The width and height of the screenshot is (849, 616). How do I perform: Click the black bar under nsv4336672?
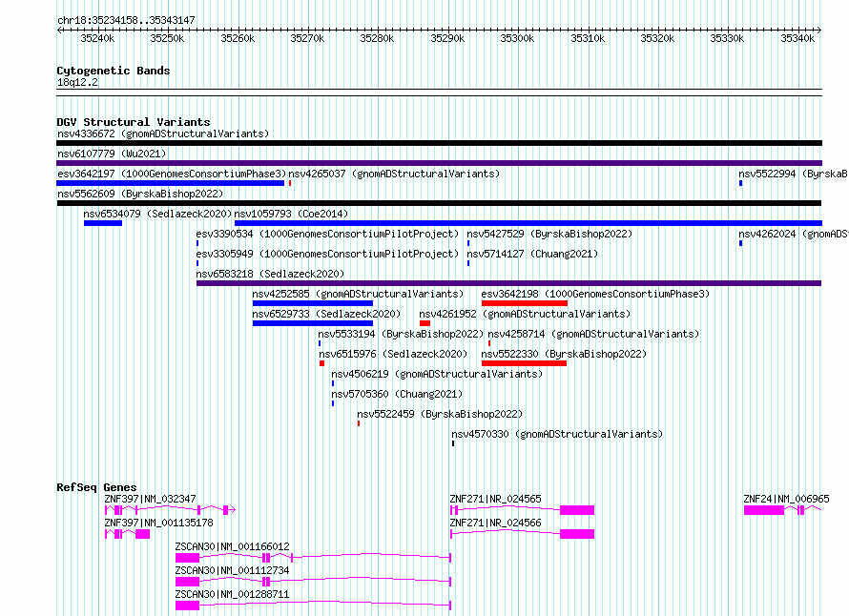(439, 143)
